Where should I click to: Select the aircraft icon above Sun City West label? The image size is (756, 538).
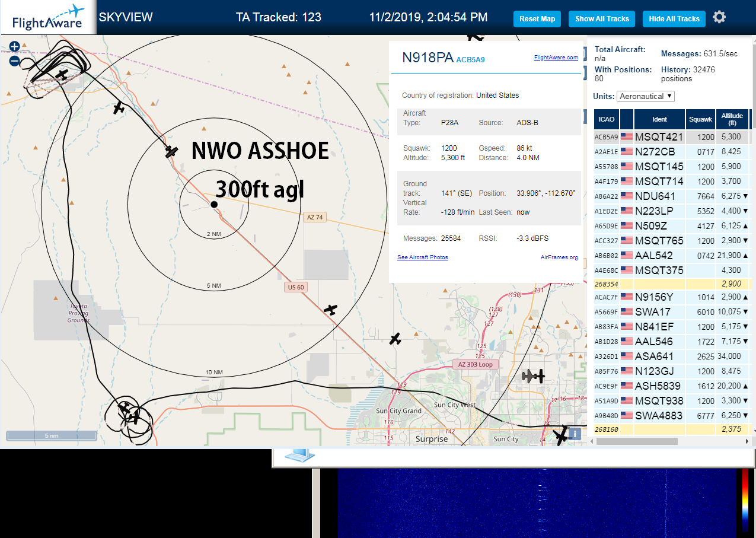[x=395, y=339]
